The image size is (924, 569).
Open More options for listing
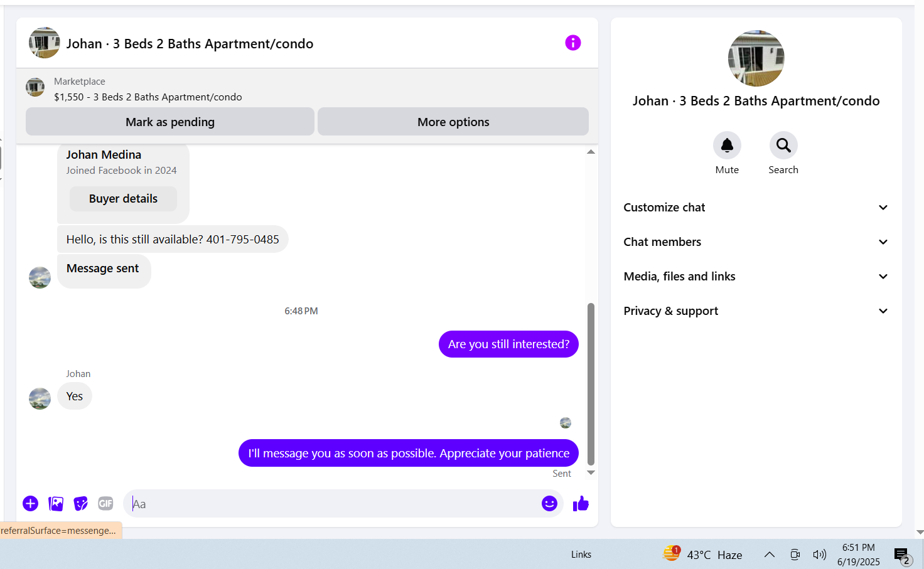[x=453, y=122]
